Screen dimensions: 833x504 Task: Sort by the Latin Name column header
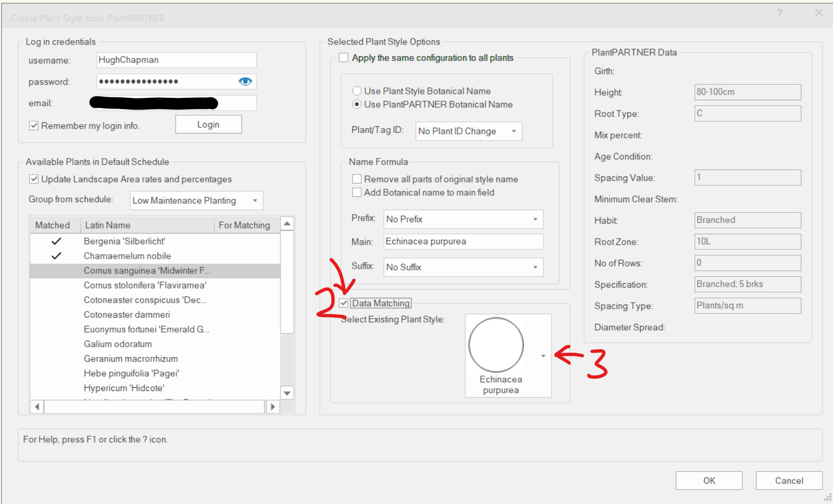tap(147, 225)
